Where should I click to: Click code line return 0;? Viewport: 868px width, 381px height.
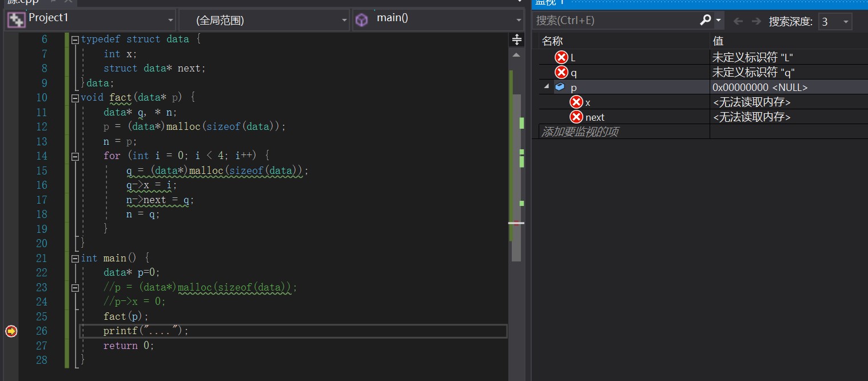click(x=129, y=346)
